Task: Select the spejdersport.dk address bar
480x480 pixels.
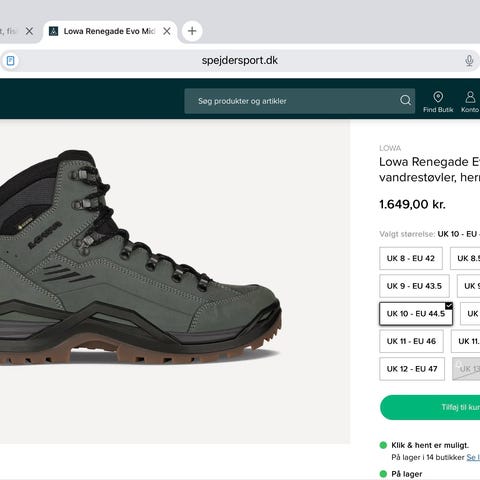Action: [x=240, y=61]
